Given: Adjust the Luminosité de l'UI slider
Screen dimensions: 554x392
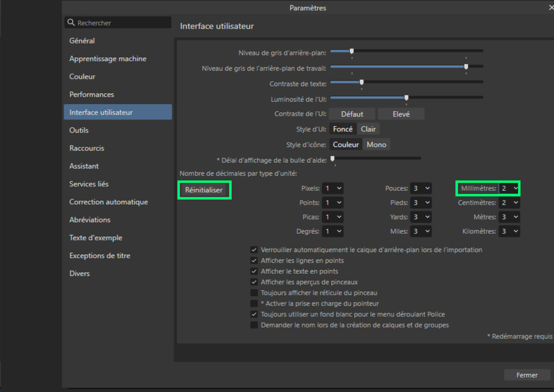Looking at the screenshot, I should (x=406, y=98).
